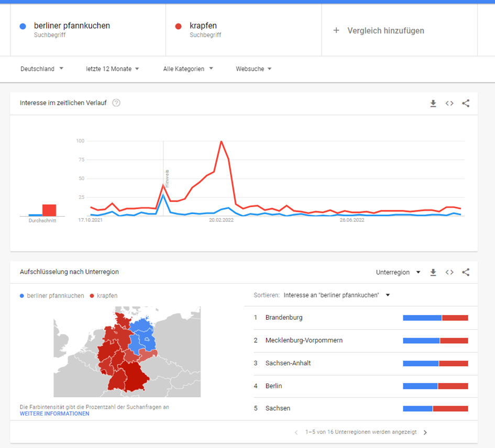Download the Unterregion breakdown data
The width and height of the screenshot is (495, 448).
click(x=433, y=272)
